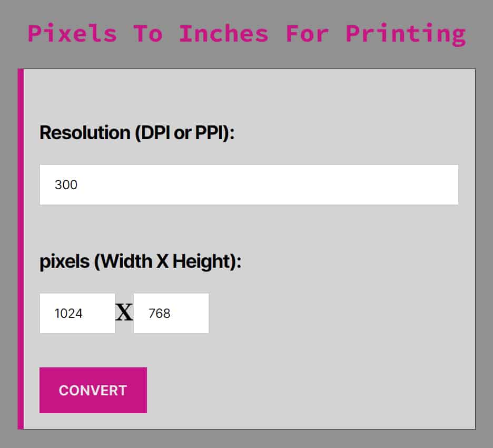Click the height pixel input field
Screen dimensions: 493x448
coord(171,313)
